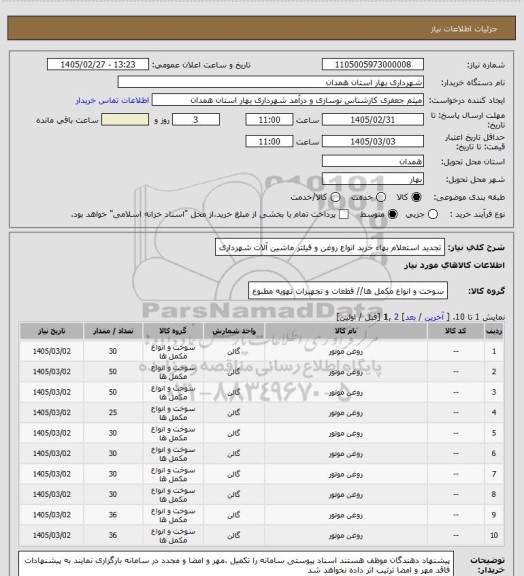
Task: Click the واحد شمارش column header
Action: (234, 331)
